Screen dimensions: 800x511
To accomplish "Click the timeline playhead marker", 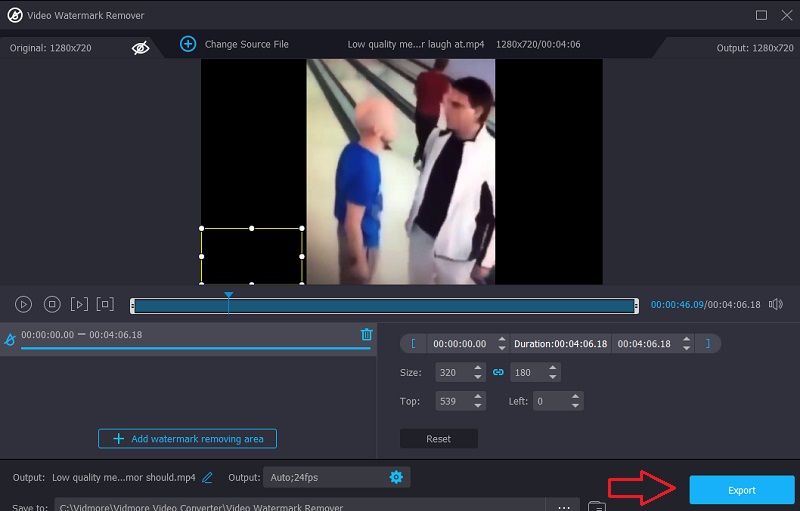I will 229,296.
